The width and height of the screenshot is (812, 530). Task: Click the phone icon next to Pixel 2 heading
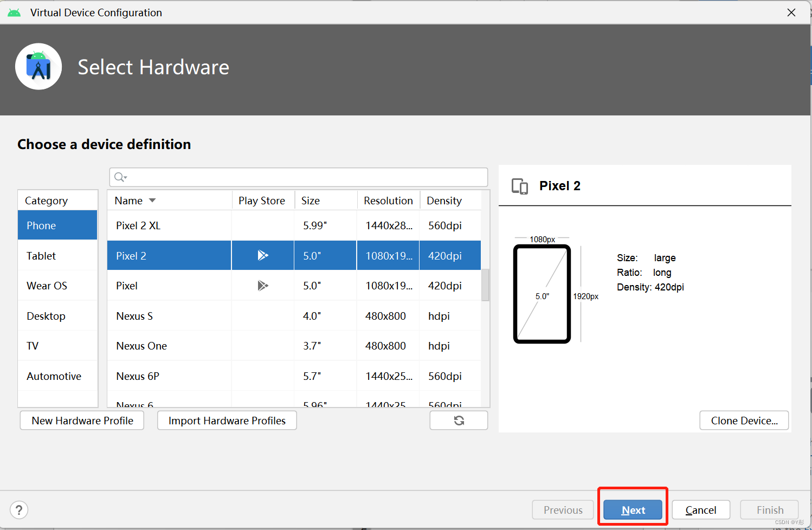pyautogui.click(x=519, y=186)
